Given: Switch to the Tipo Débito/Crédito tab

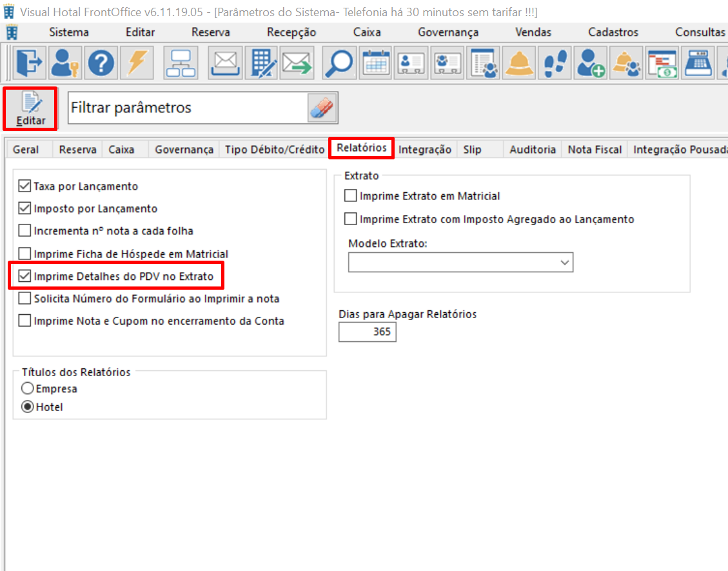Looking at the screenshot, I should [x=275, y=150].
